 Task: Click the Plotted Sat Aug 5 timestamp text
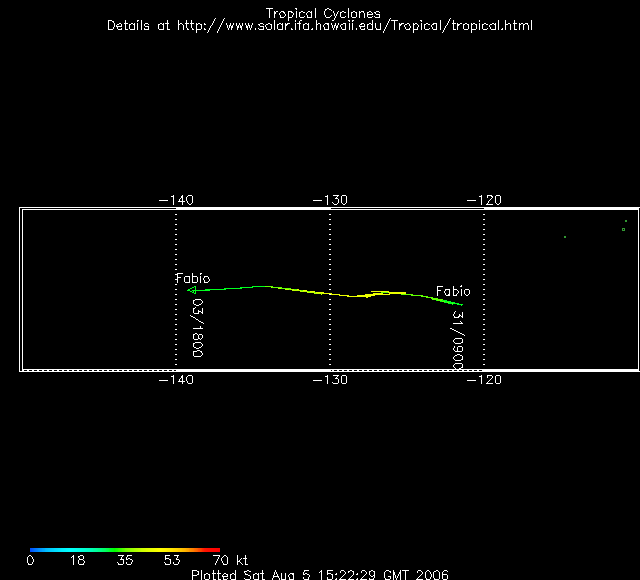pyautogui.click(x=319, y=575)
